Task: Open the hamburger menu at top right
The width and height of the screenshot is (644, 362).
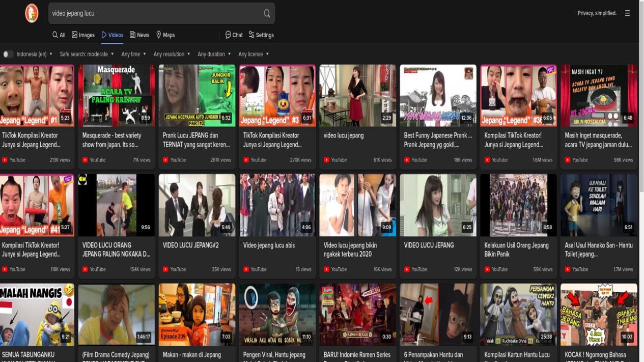Action: (x=627, y=13)
